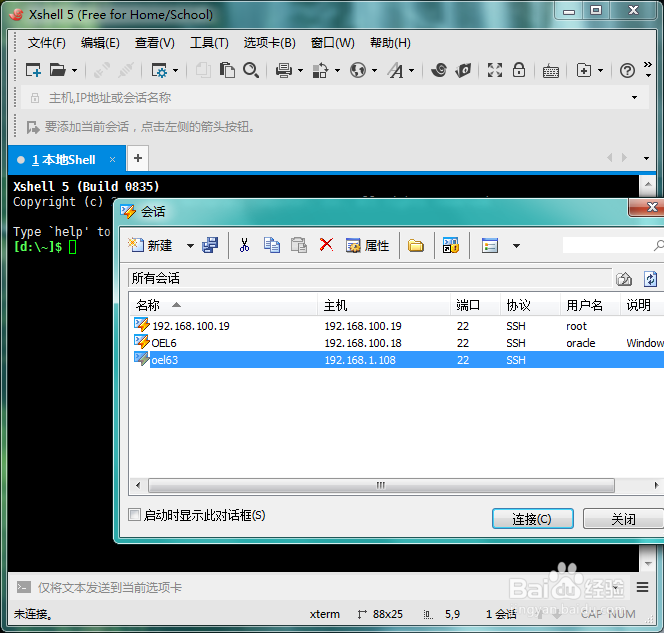Expand the properties gear dropdown arrow

pyautogui.click(x=176, y=71)
